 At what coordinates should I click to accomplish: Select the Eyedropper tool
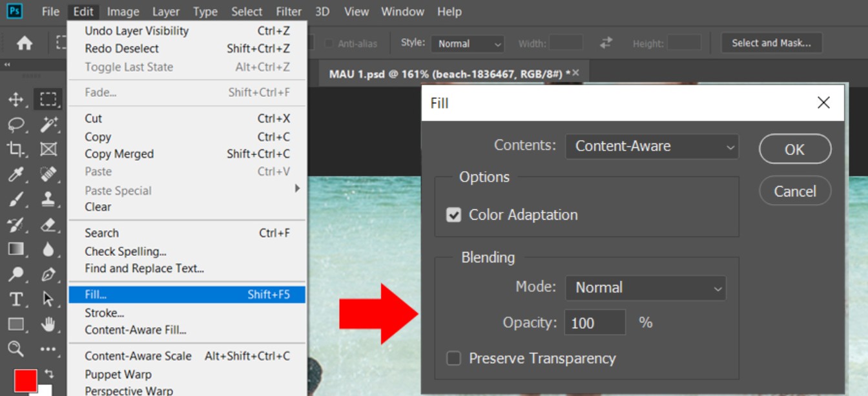pos(15,174)
